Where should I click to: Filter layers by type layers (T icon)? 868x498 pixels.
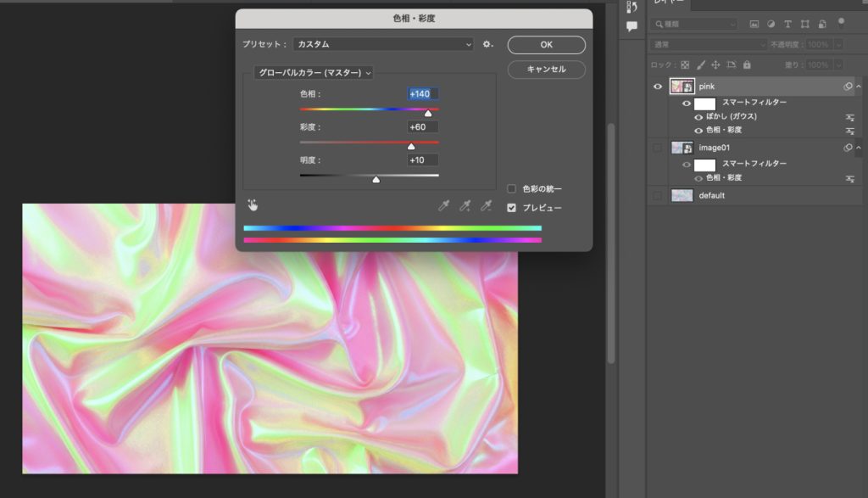[788, 24]
